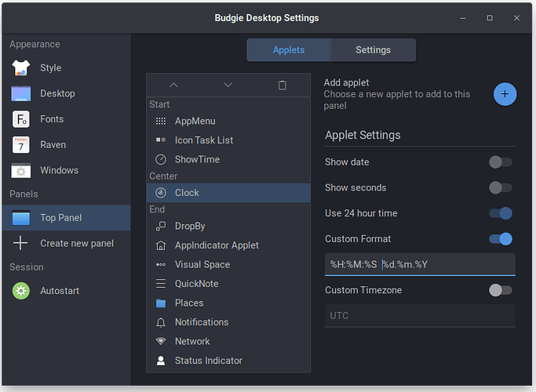Screen dimensions: 536x392
Task: Move selected applet down with arrow
Action: [228, 85]
